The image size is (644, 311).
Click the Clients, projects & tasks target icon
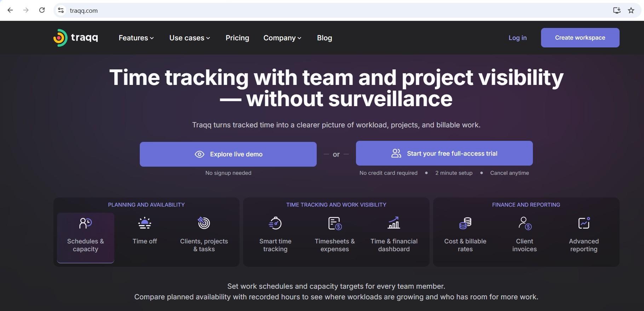(x=204, y=223)
